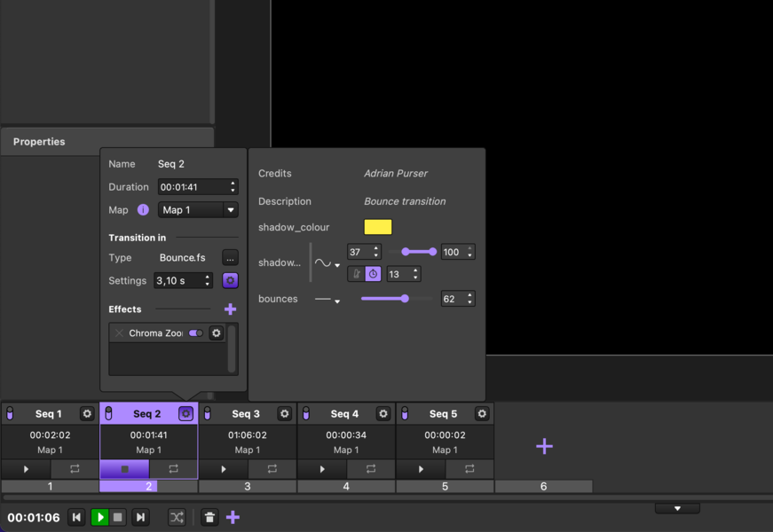
Task: Toggle the Seq 1 enable switch
Action: point(10,414)
